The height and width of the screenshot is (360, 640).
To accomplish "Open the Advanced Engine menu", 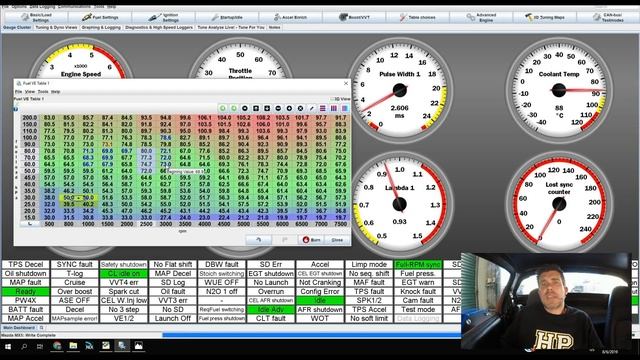I will tap(482, 18).
